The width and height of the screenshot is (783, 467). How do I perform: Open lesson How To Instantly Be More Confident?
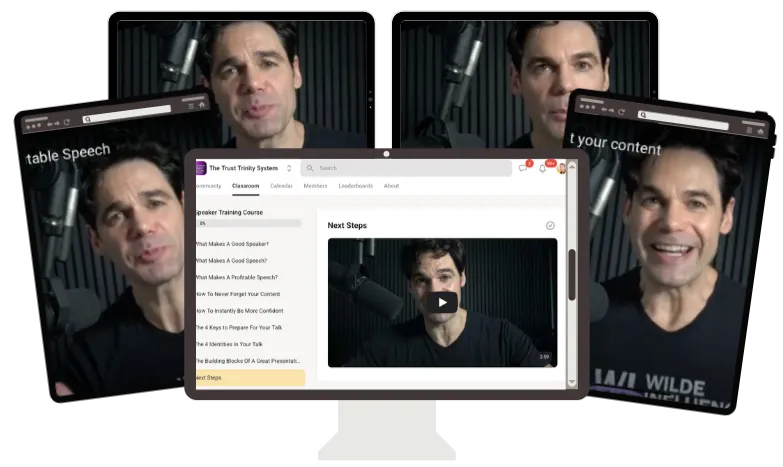(x=240, y=311)
